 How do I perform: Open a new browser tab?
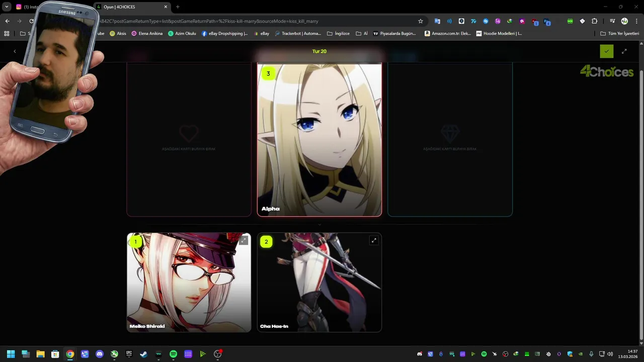(178, 7)
